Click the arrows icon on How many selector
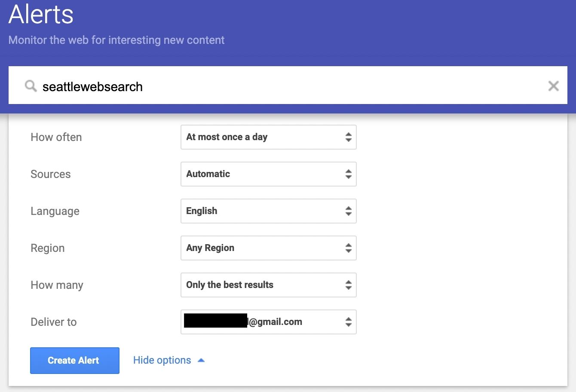This screenshot has height=392, width=576. (349, 285)
